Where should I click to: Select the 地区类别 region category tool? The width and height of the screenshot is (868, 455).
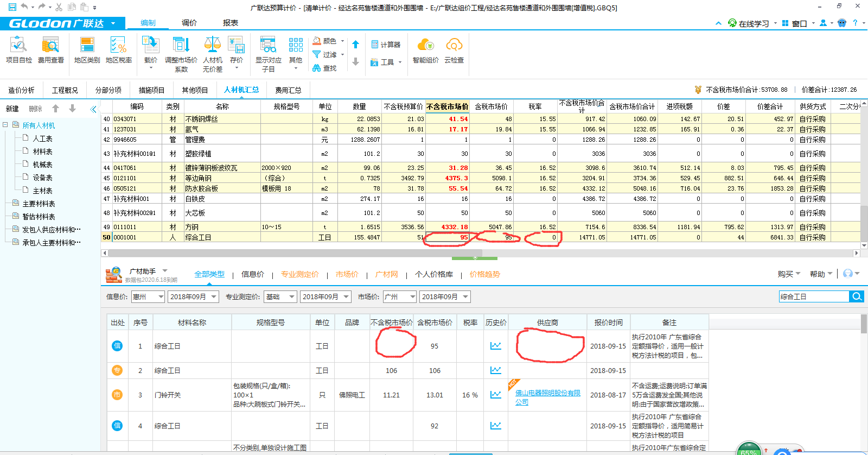87,50
